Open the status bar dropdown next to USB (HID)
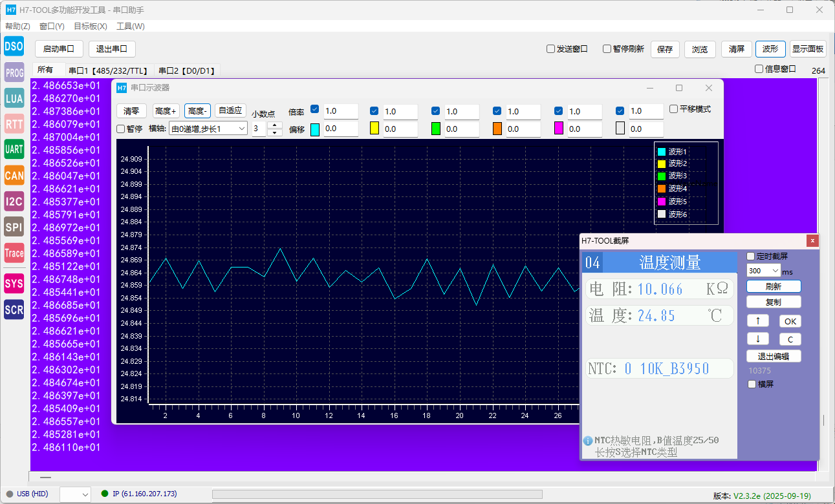835x504 pixels. [75, 494]
